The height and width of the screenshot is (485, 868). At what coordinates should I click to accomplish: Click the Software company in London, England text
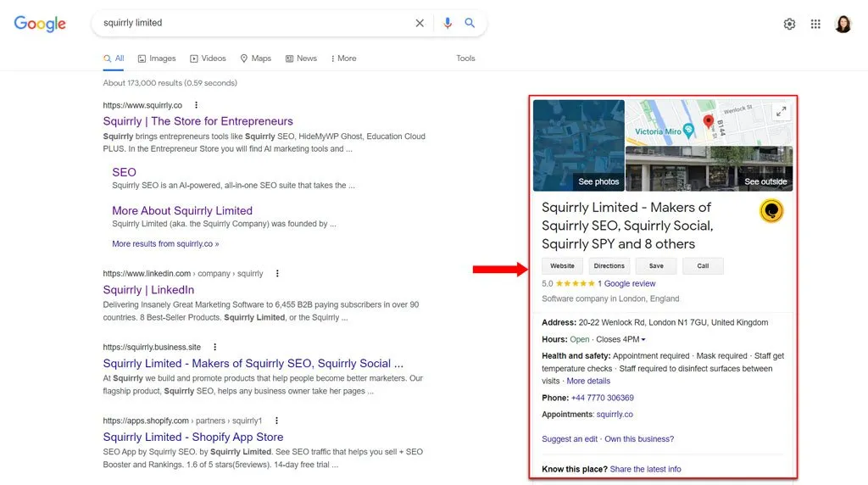point(610,298)
